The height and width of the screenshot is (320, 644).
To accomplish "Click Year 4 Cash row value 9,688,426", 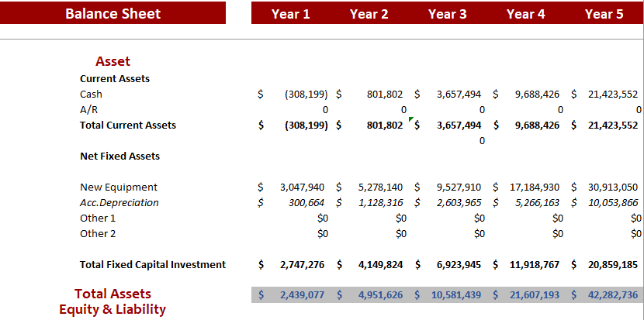I will tap(537, 95).
